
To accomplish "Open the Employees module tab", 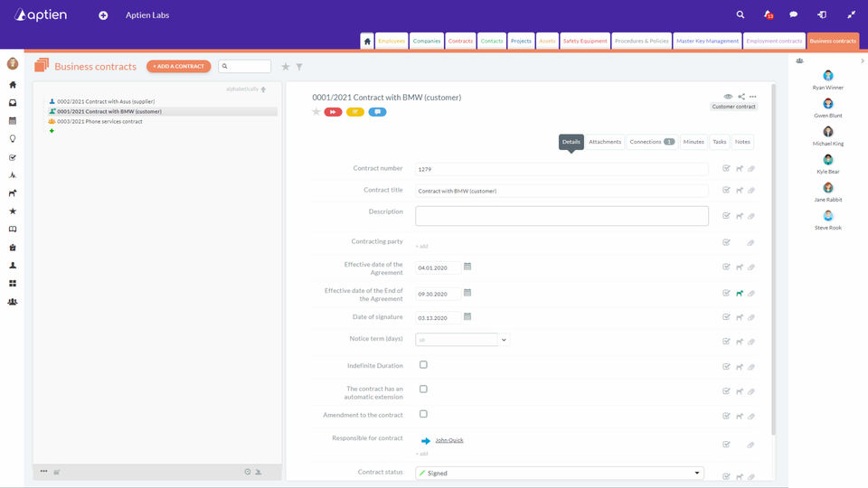I will point(392,41).
